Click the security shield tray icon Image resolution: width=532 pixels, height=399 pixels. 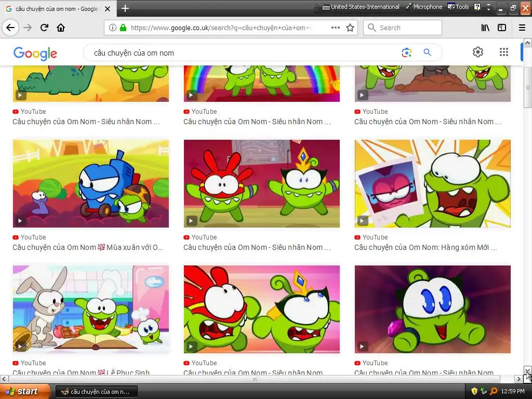(474, 391)
